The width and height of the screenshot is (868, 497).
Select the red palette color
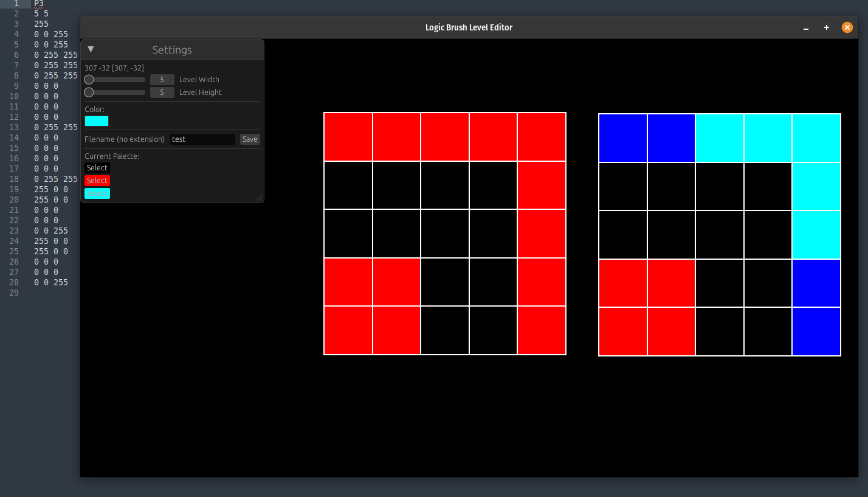coord(97,181)
